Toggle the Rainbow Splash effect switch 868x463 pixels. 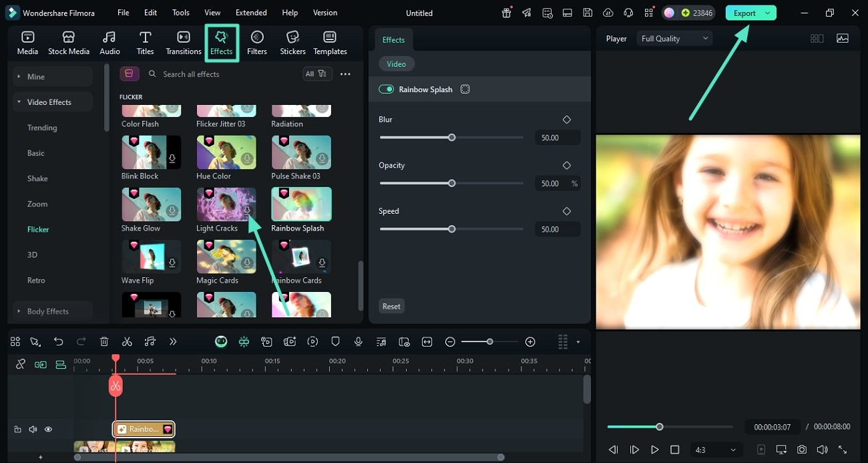tap(386, 89)
